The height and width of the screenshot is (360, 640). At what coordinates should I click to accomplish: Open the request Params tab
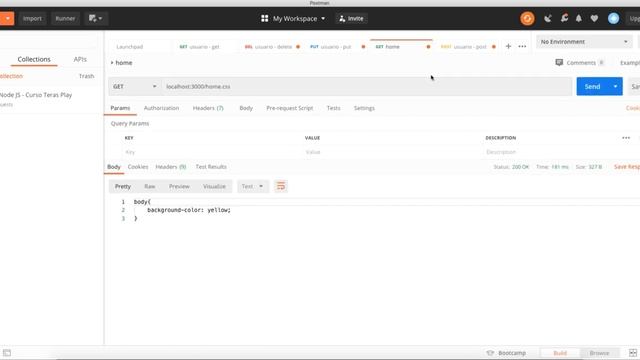point(120,108)
